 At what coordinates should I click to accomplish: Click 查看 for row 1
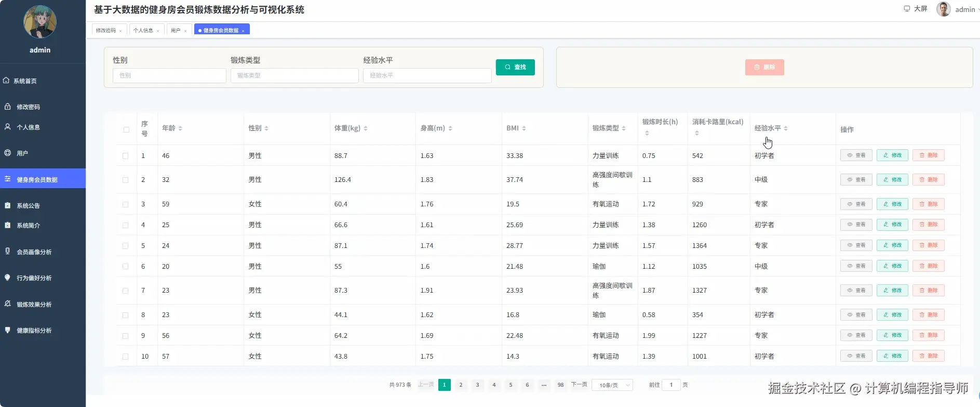(856, 155)
